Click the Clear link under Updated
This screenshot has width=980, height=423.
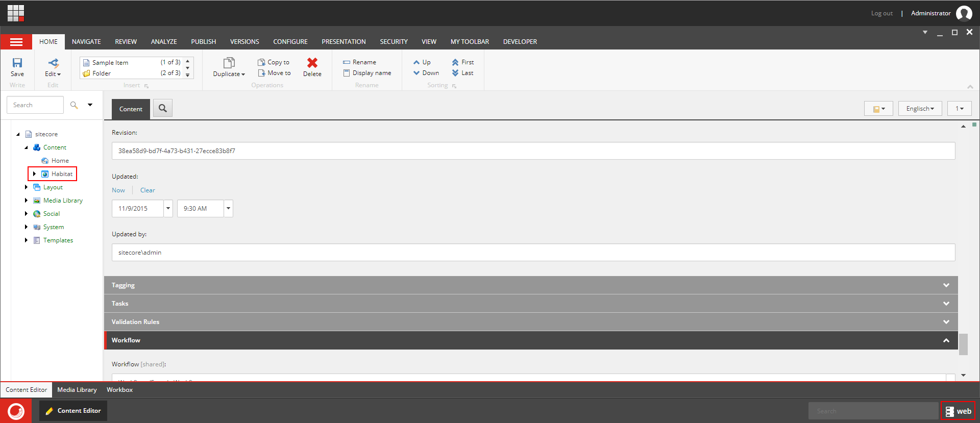point(148,190)
